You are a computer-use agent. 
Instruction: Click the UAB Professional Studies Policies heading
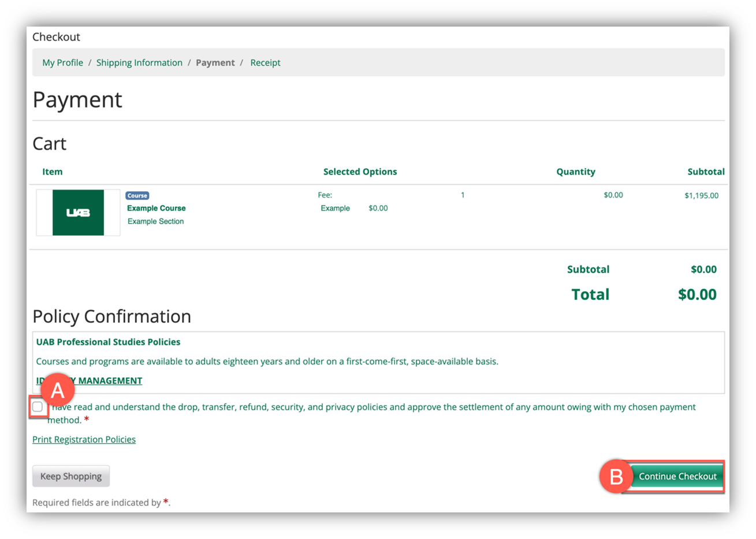(x=108, y=342)
